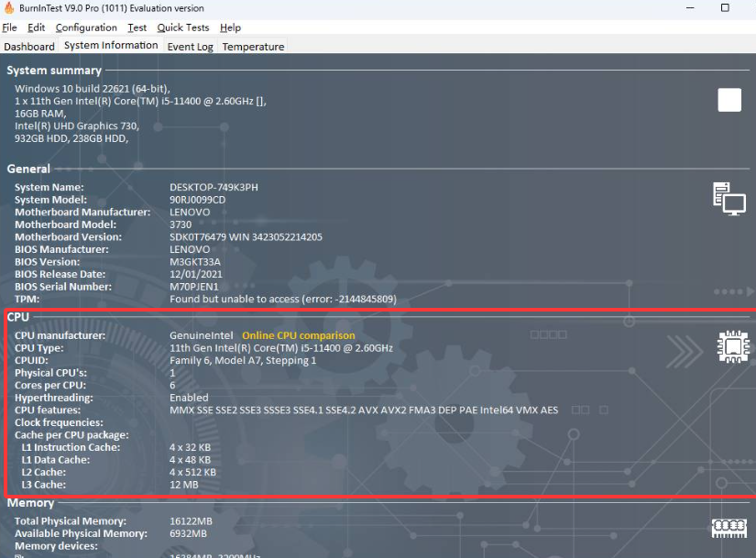Open the Temperature tab
Screen dimensions: 756x558
pyautogui.click(x=253, y=47)
